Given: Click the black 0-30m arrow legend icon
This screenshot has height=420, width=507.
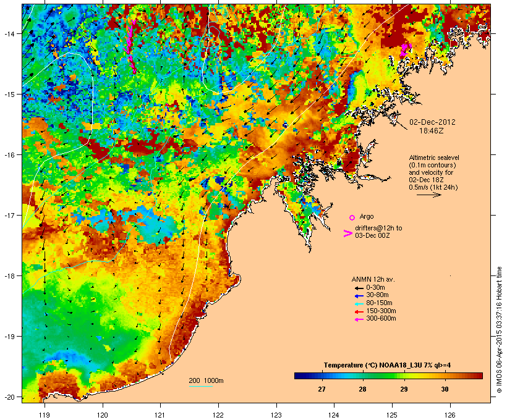Looking at the screenshot, I should click(x=359, y=288).
